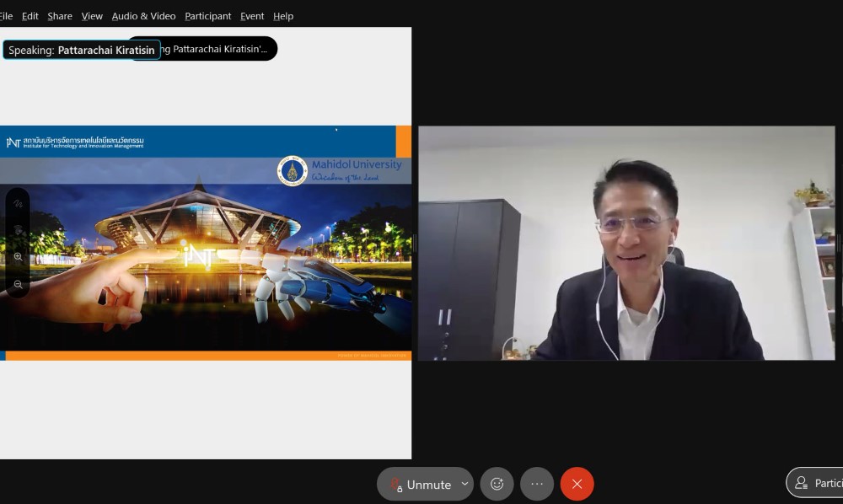
Task: Open the Audio & Video menu
Action: pyautogui.click(x=143, y=16)
